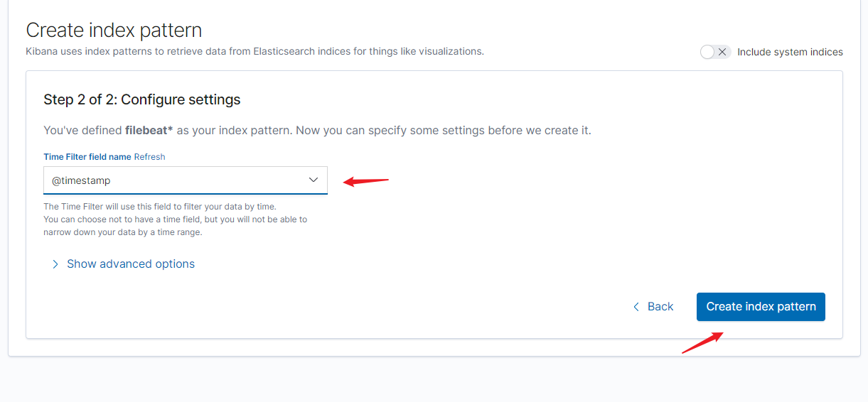Viewport: 868px width, 402px height.
Task: Select the bold filebeat* pattern name
Action: (x=149, y=131)
